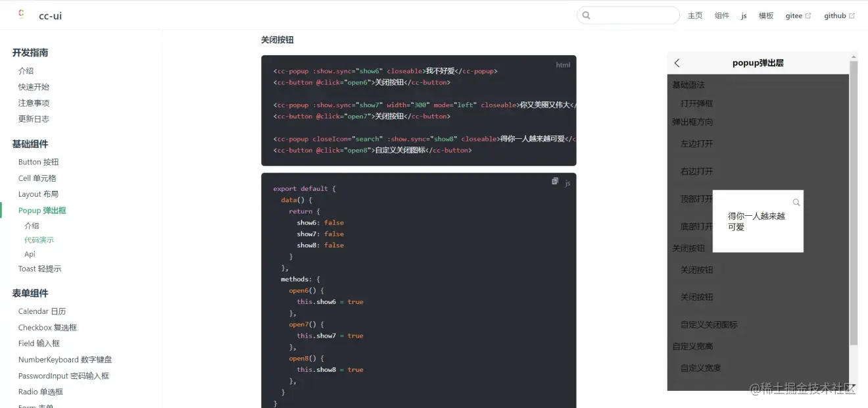This screenshot has height=408, width=868.
Task: Open the 更新日志 sidebar page
Action: pyautogui.click(x=34, y=118)
